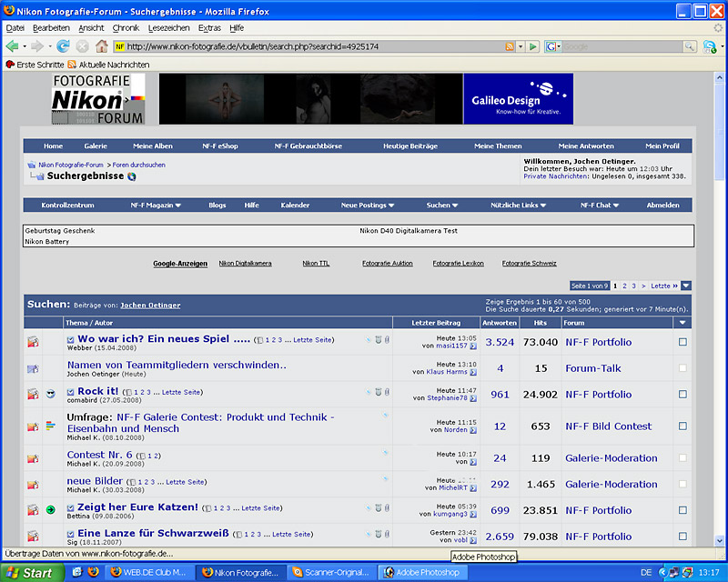The height and width of the screenshot is (582, 728).
Task: Go back with Firefox back arrow
Action: (13, 46)
